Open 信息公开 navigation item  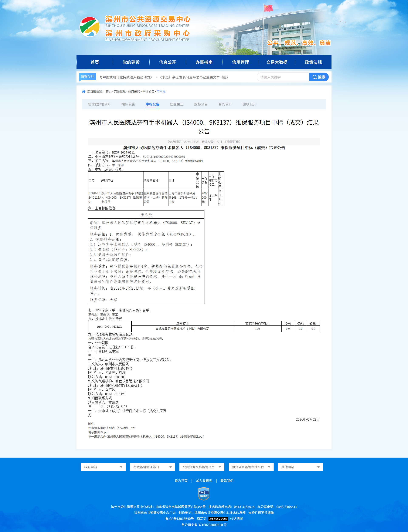168,62
